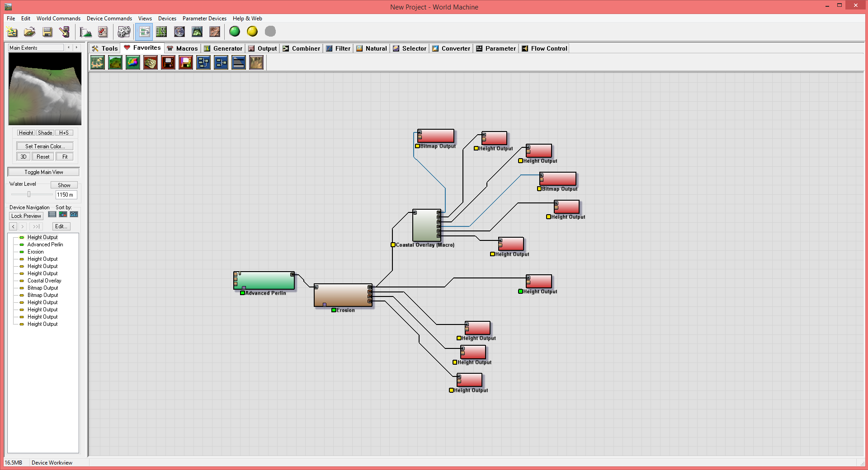Click the Set Terrain Color button
This screenshot has width=868, height=470.
45,146
